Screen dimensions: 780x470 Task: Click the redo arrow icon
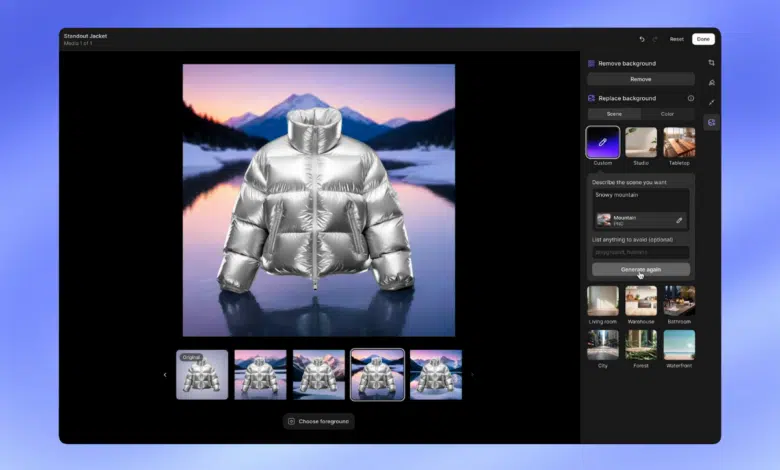(x=655, y=39)
